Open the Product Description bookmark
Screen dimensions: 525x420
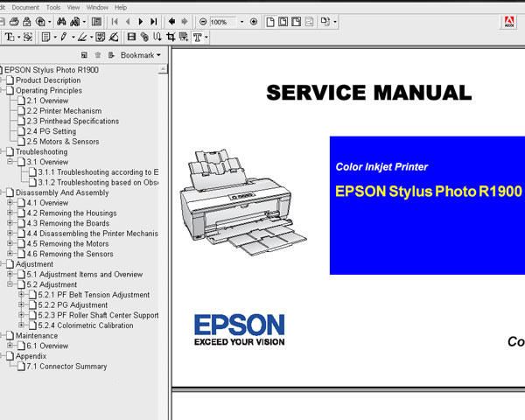point(48,80)
